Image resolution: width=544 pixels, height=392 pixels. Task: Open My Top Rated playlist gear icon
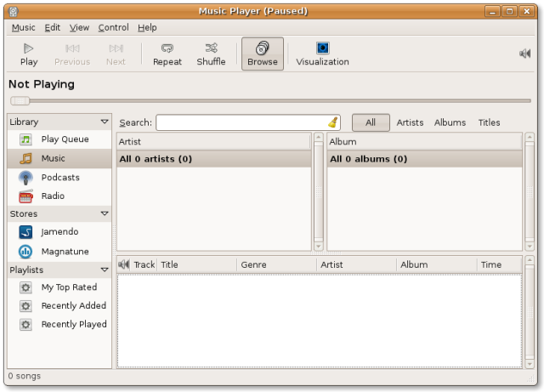pos(25,287)
